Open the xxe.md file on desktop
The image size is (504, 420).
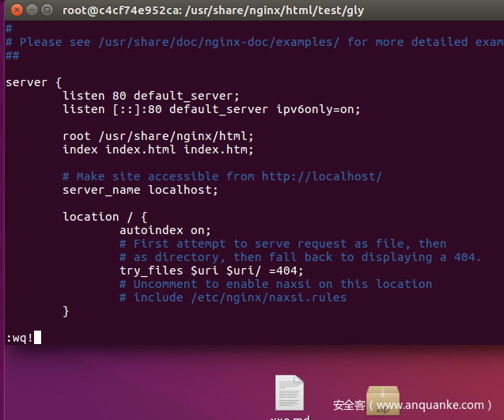pos(289,394)
